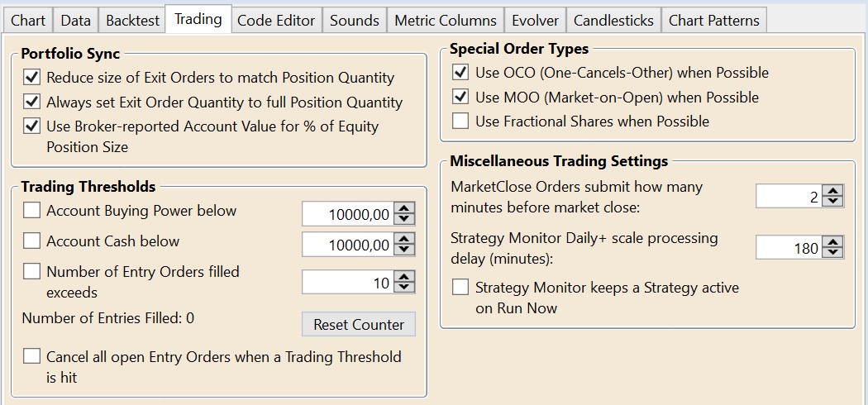The image size is (868, 405).
Task: Toggle Use OCO when Possible checkbox
Action: (460, 73)
